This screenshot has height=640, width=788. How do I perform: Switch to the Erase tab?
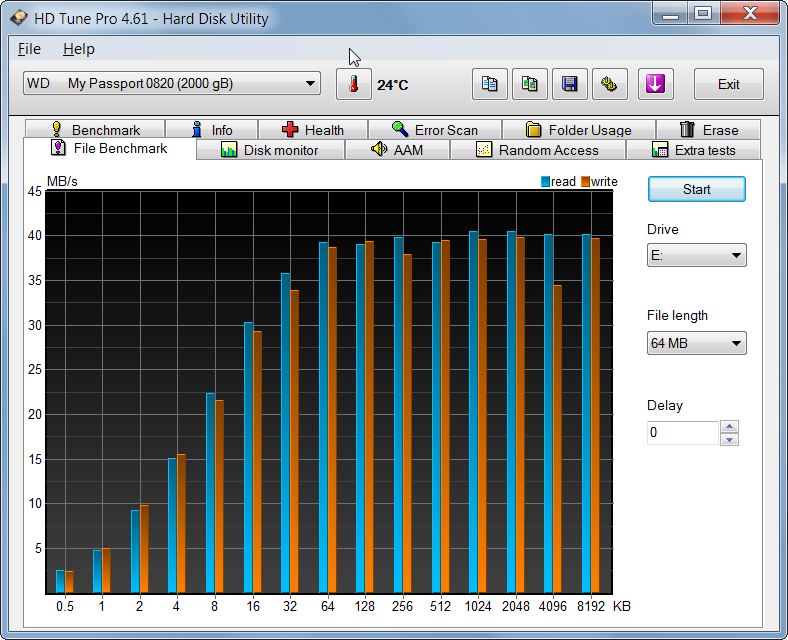coord(708,130)
